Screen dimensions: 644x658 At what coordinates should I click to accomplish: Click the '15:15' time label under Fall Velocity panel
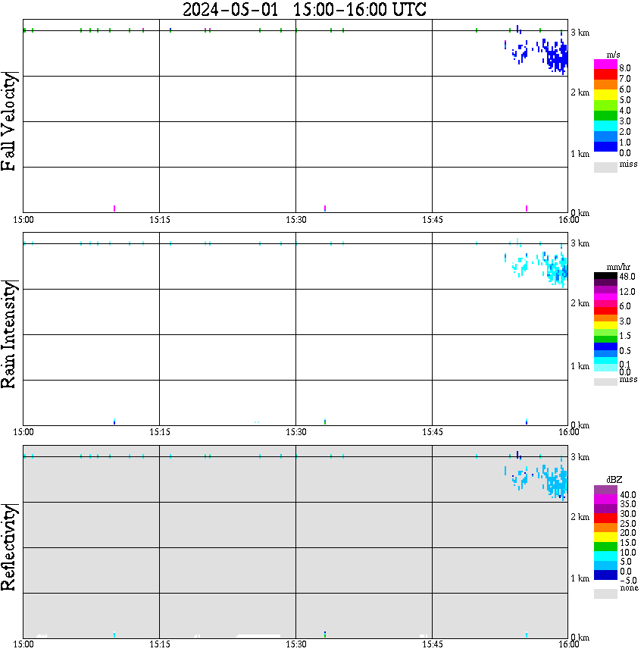coord(160,220)
